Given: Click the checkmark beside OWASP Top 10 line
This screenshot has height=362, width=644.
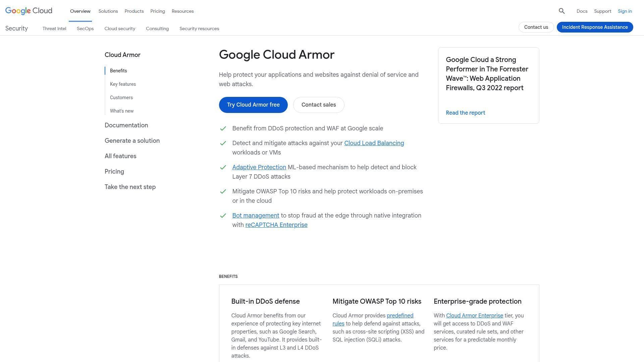Looking at the screenshot, I should pyautogui.click(x=223, y=191).
